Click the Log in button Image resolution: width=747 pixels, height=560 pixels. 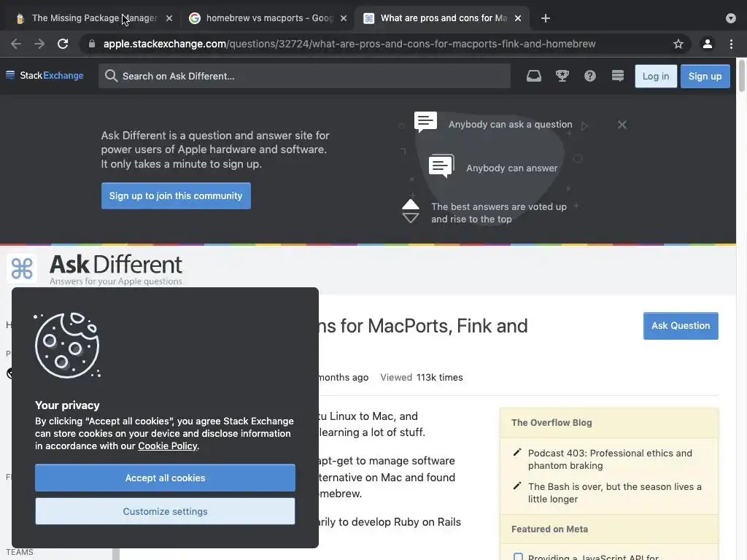[x=656, y=76]
